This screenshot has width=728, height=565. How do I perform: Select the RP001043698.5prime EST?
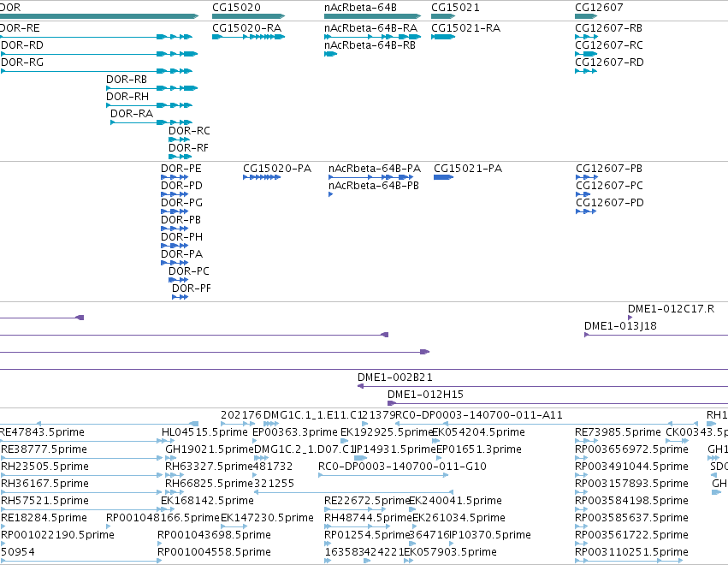160,544
